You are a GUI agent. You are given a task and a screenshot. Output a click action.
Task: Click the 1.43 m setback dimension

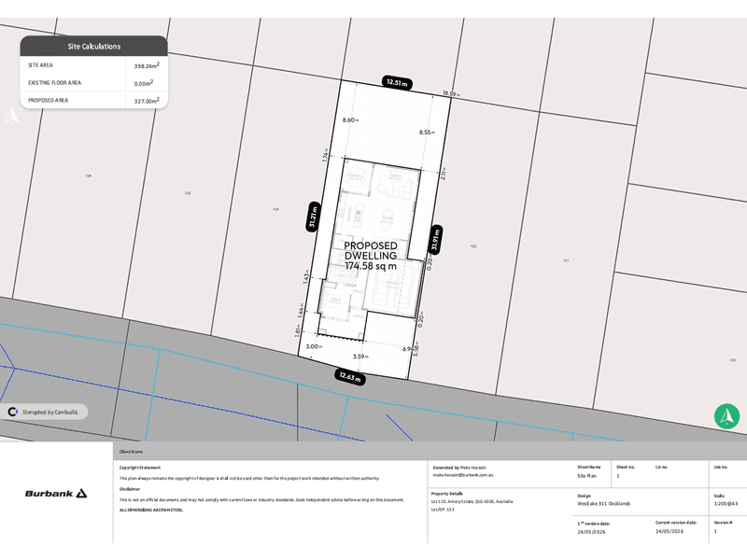coord(306,276)
